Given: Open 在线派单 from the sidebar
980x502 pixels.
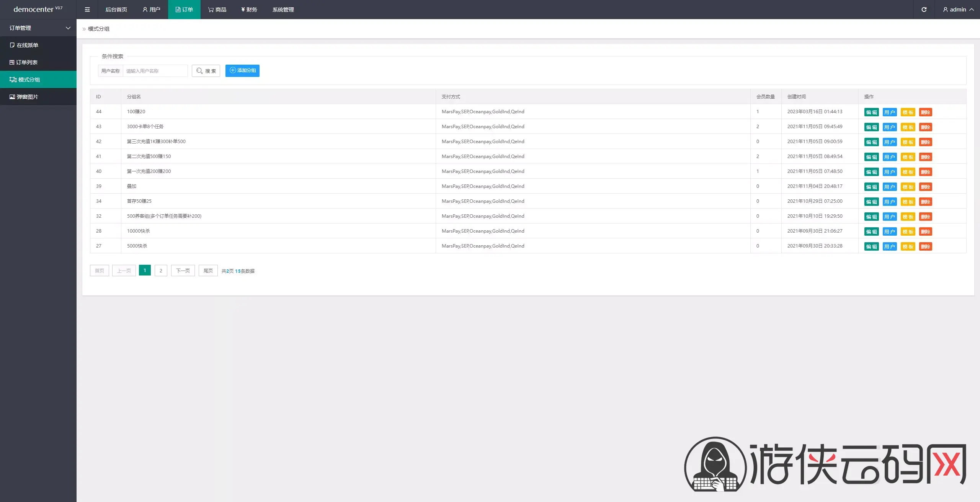Looking at the screenshot, I should pyautogui.click(x=27, y=45).
